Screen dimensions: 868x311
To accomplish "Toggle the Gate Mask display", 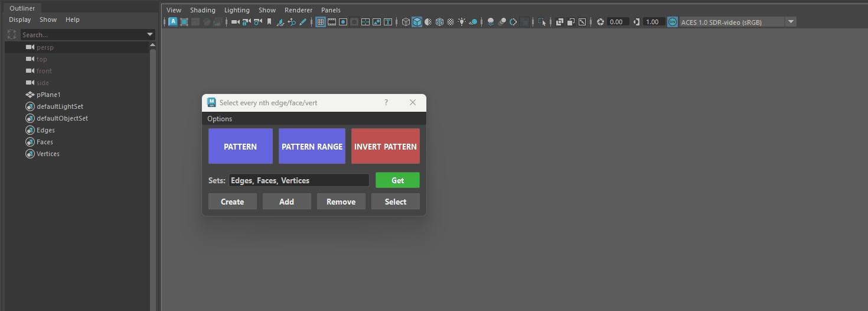I will pos(354,22).
